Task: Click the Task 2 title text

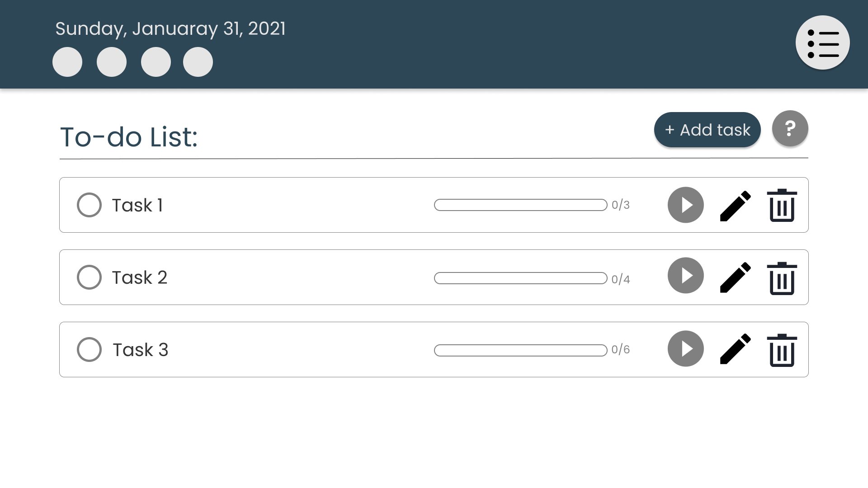Action: click(x=139, y=277)
